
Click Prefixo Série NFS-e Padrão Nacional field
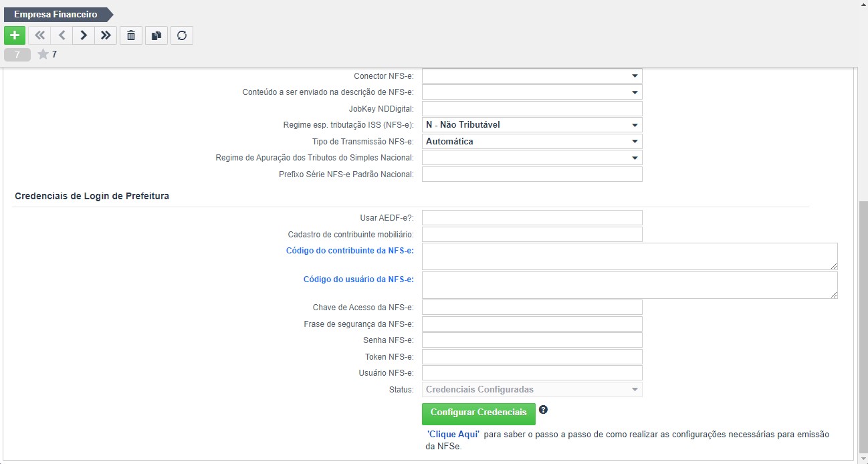(x=532, y=175)
